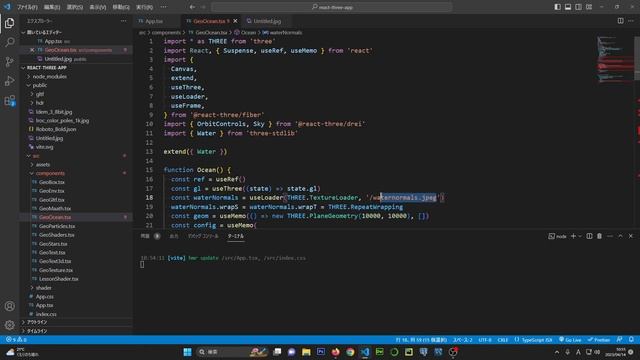Collapse the public folder

coord(76,85)
